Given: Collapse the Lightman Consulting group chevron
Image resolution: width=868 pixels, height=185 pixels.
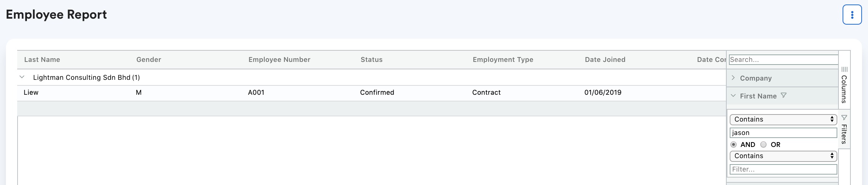Looking at the screenshot, I should [x=22, y=77].
